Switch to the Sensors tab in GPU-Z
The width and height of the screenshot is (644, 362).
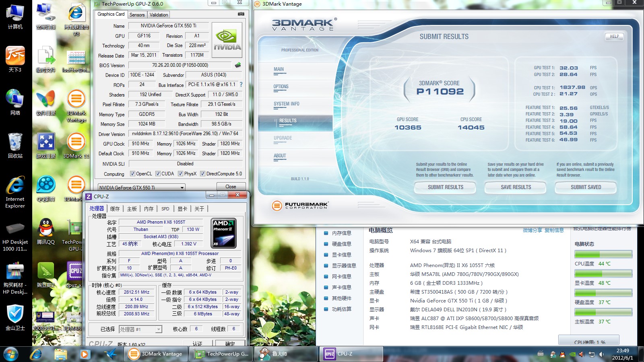(x=137, y=15)
